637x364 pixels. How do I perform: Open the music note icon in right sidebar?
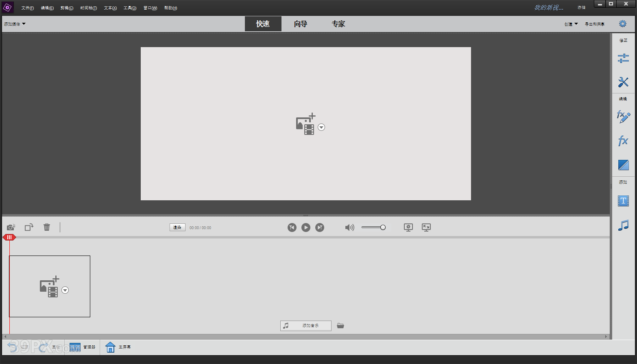623,225
